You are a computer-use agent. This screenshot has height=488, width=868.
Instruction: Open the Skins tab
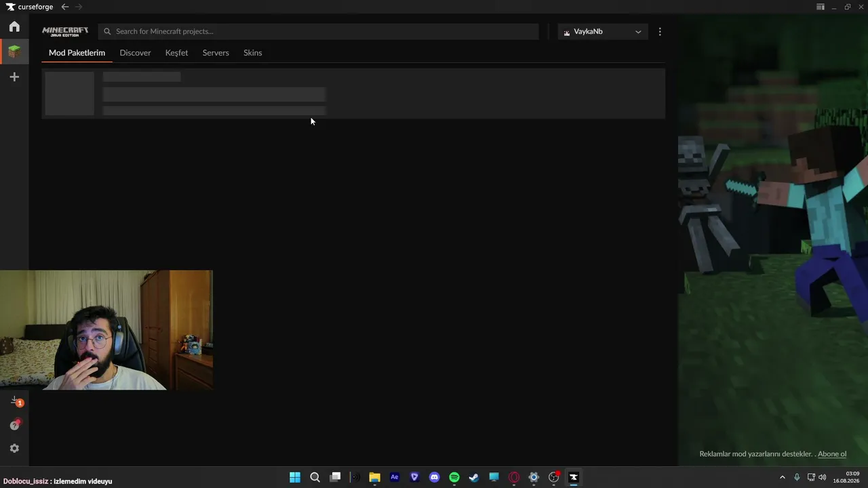[x=252, y=53]
